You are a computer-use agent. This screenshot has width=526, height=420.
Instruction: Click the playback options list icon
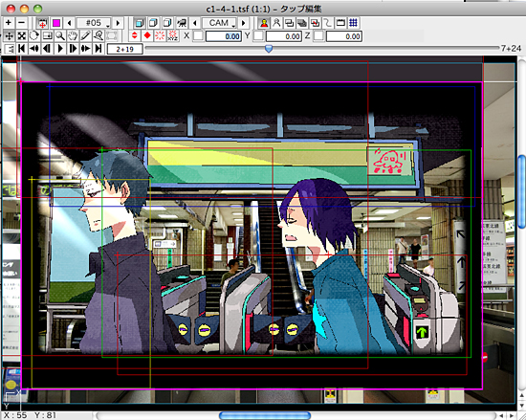(x=10, y=49)
